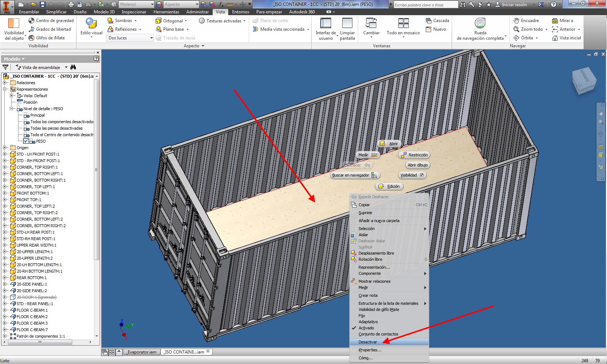Click the Reflexiones icon
The image size is (607, 364).
[x=110, y=29]
